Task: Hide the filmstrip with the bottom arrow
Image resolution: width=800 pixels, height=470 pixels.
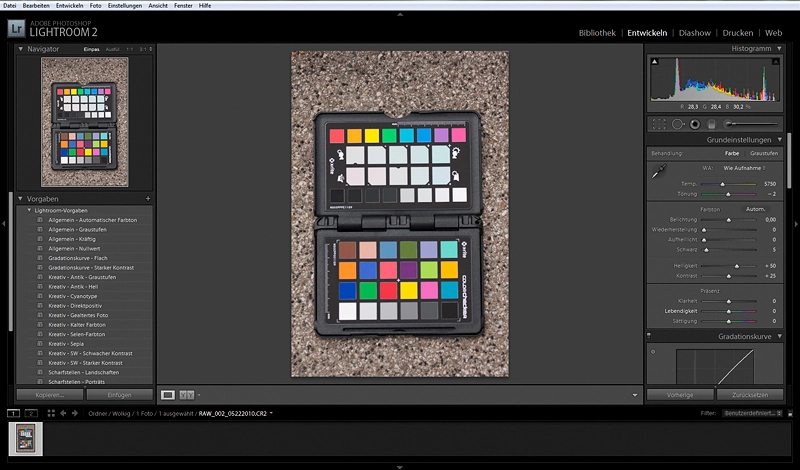Action: [400, 467]
